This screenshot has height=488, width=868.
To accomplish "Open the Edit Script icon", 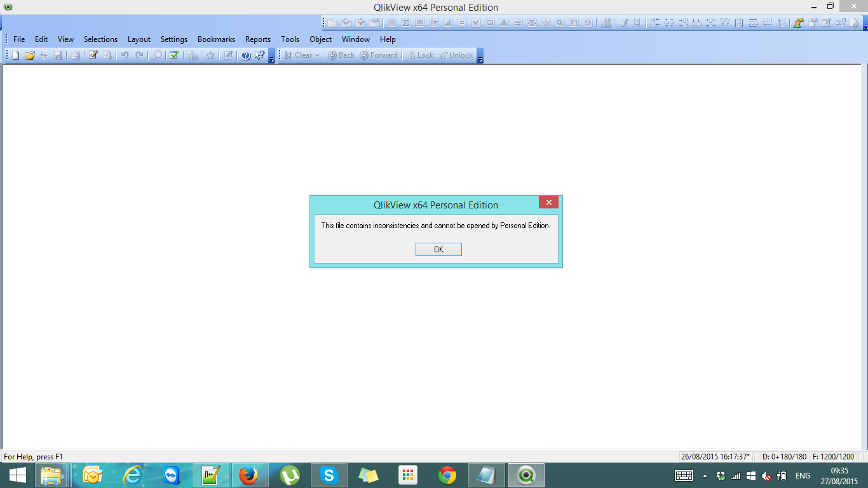I will [93, 55].
